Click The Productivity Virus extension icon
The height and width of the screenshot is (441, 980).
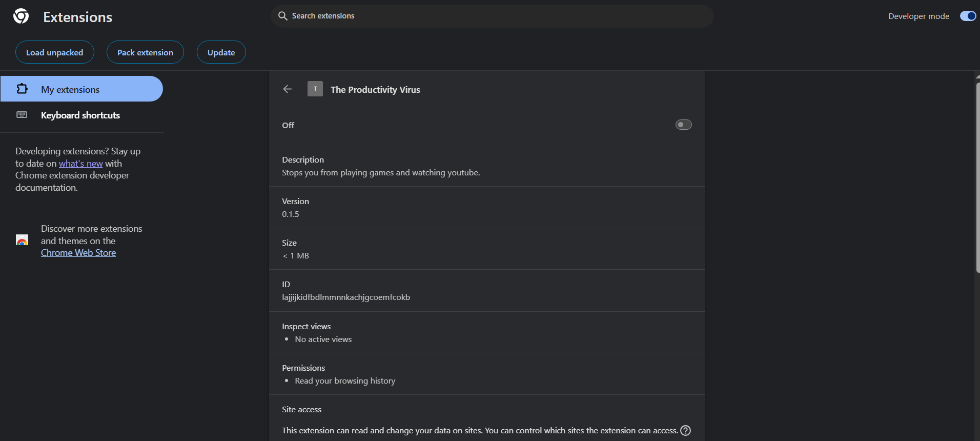point(315,89)
